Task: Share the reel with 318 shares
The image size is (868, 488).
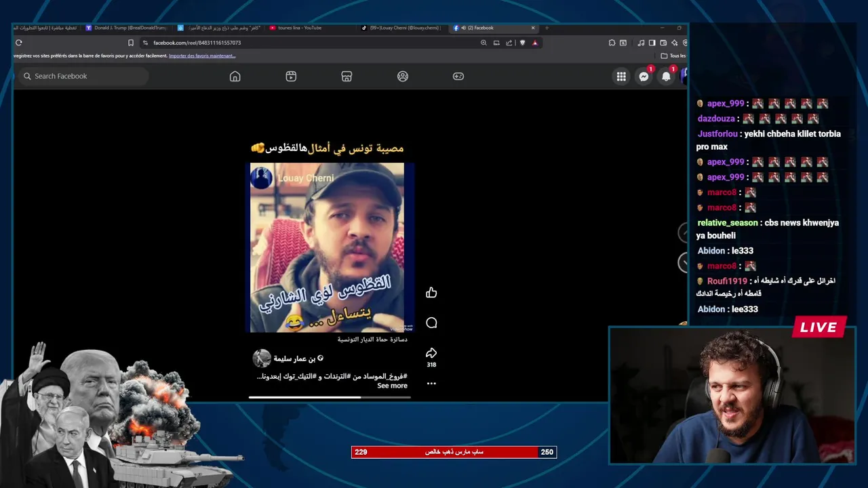Action: tap(431, 353)
